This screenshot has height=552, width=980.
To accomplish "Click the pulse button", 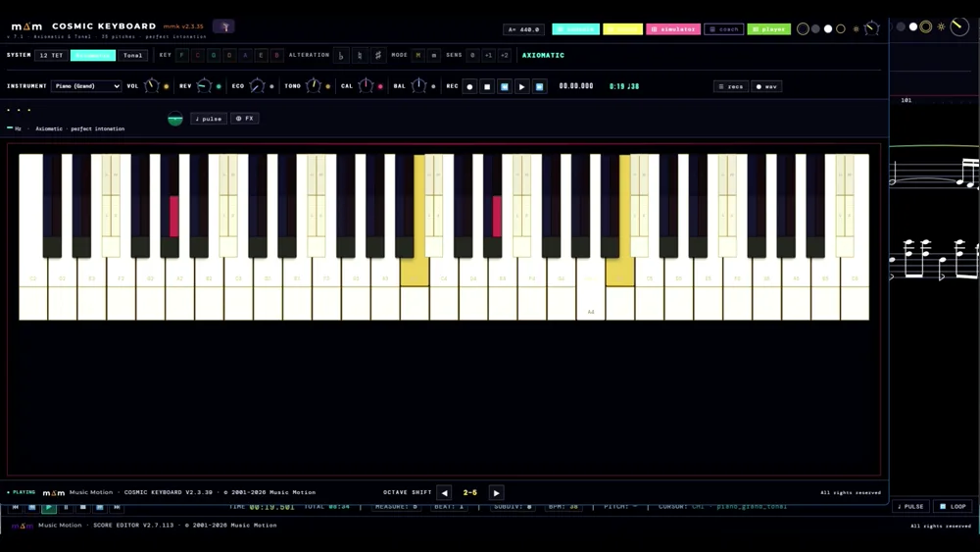I will [208, 119].
